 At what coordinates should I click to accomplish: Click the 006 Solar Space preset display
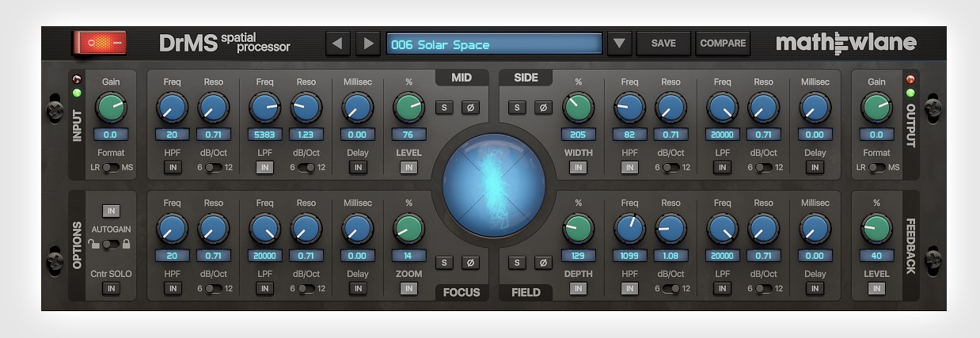point(494,44)
